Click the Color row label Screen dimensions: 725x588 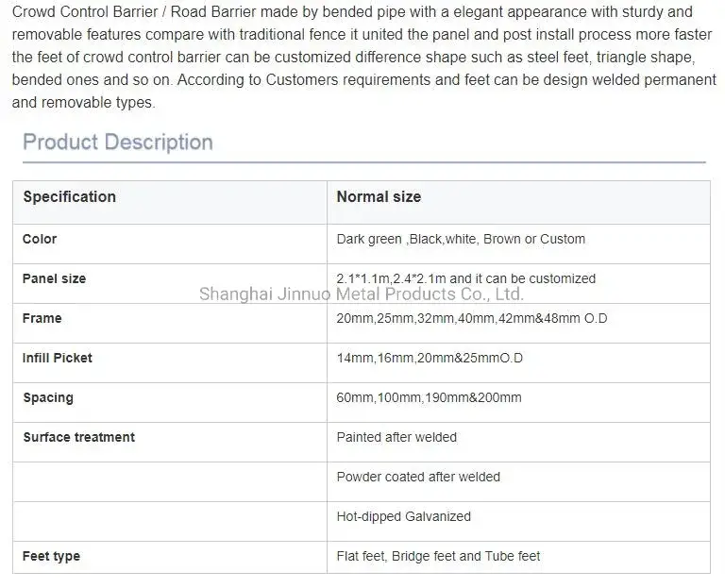click(40, 240)
